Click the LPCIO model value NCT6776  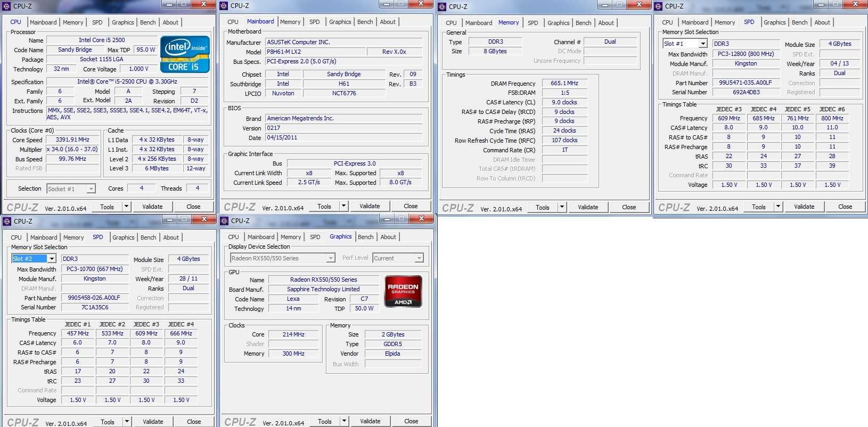click(x=344, y=93)
